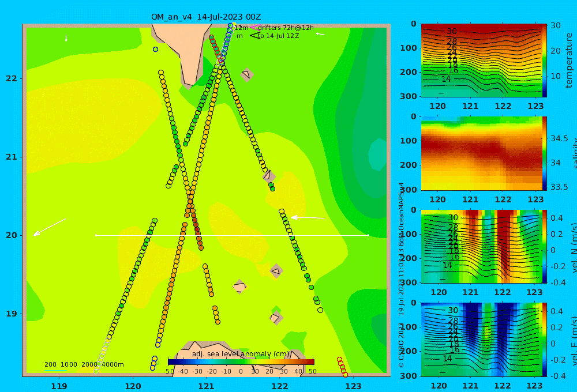Screen dimensions: 577x392
Task: Click the vel. N (m/s) colorbar
Action: point(544,246)
